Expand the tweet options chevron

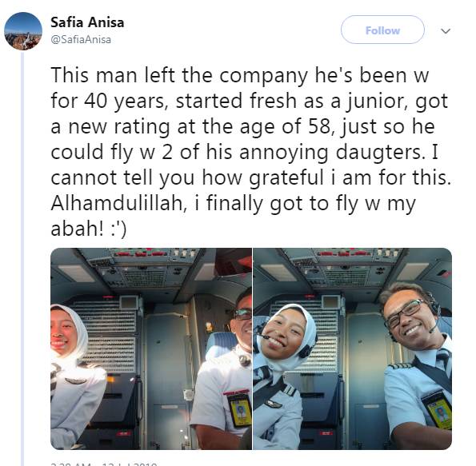[446, 31]
